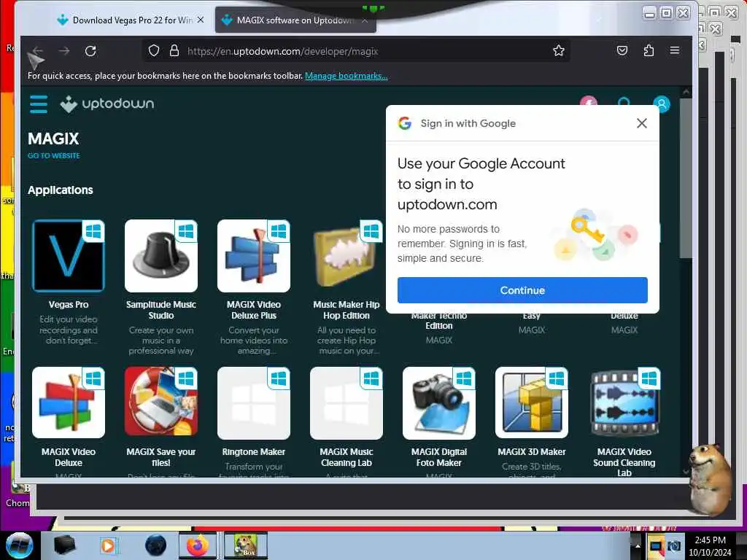Image resolution: width=747 pixels, height=560 pixels.
Task: Open the Vegas Pro app icon
Action: tap(68, 256)
